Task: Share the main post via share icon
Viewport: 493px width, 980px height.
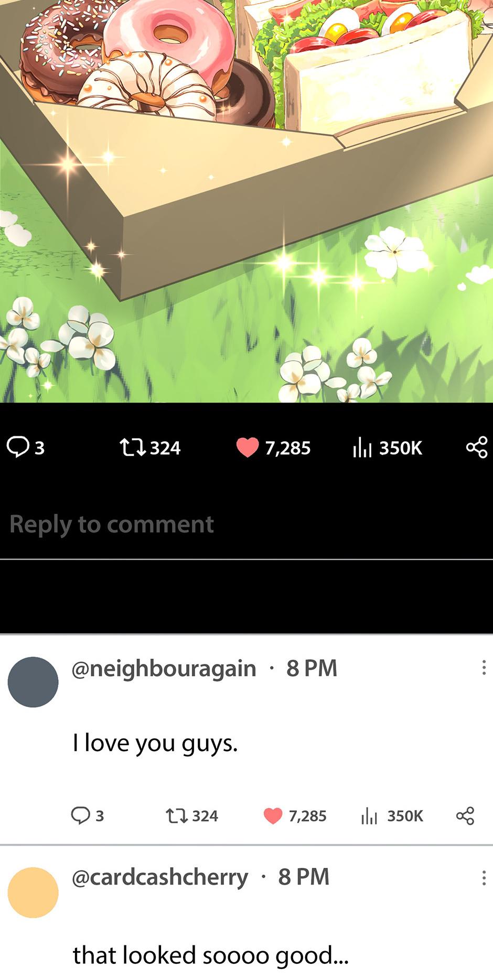Action: click(x=477, y=447)
